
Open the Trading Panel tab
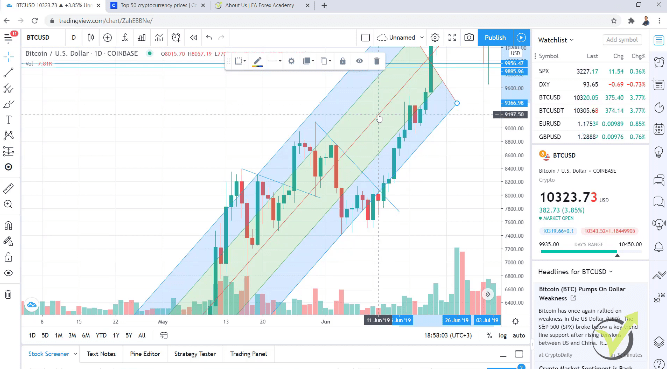click(x=248, y=354)
